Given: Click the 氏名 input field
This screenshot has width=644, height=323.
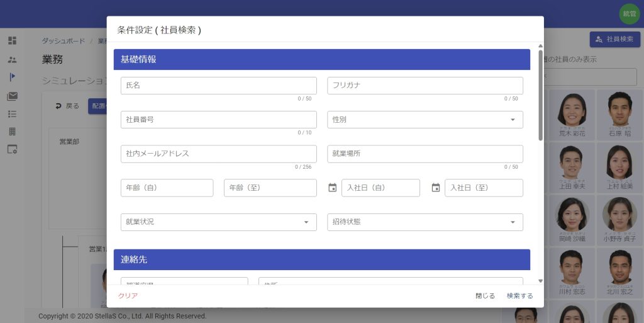Looking at the screenshot, I should coord(218,86).
